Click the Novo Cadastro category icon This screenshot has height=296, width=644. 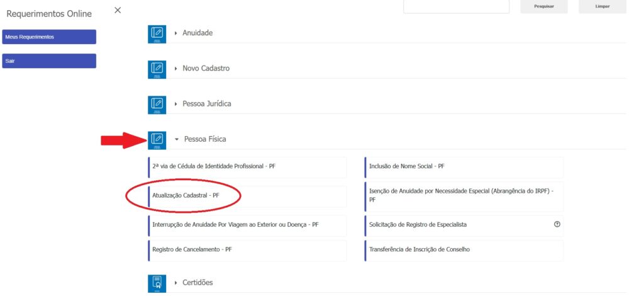pos(157,69)
